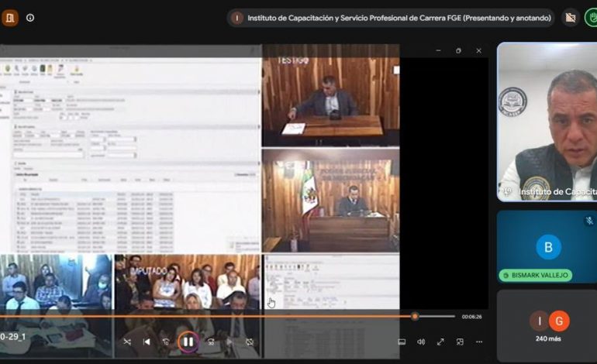The width and height of the screenshot is (597, 364).
Task: Open the '240 más' participants tile
Action: coord(547,325)
